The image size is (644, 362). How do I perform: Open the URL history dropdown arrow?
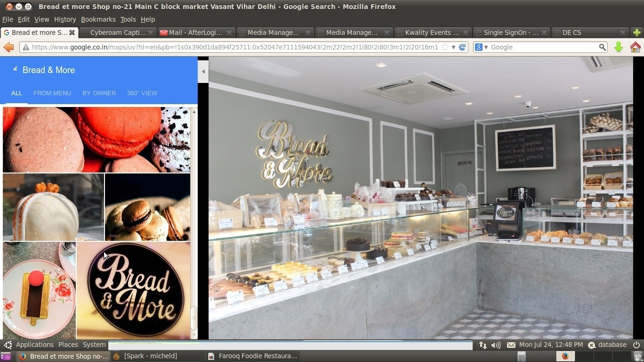[453, 47]
